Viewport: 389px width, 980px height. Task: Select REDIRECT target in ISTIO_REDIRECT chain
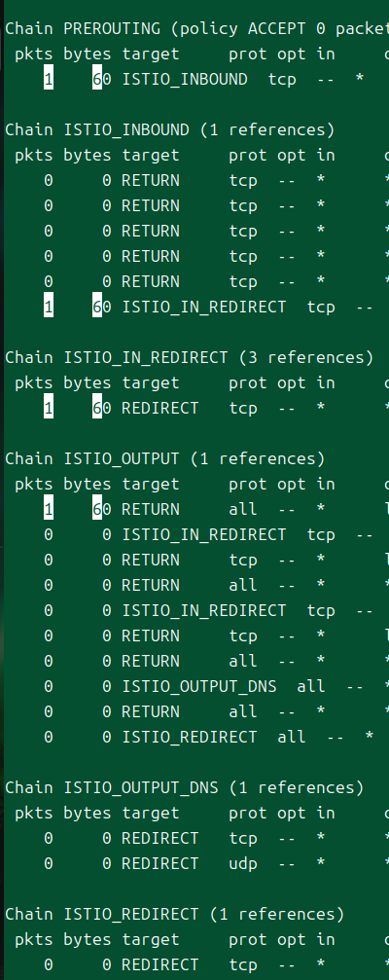pos(159,965)
